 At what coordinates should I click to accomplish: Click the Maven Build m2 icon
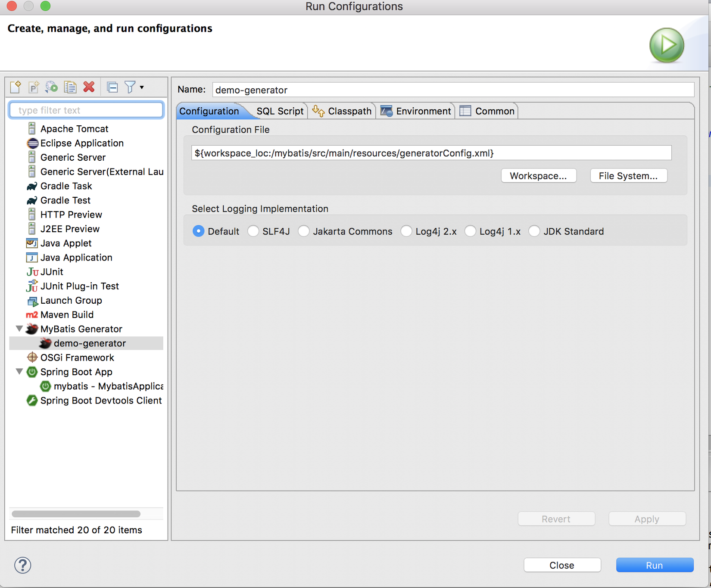tap(32, 315)
